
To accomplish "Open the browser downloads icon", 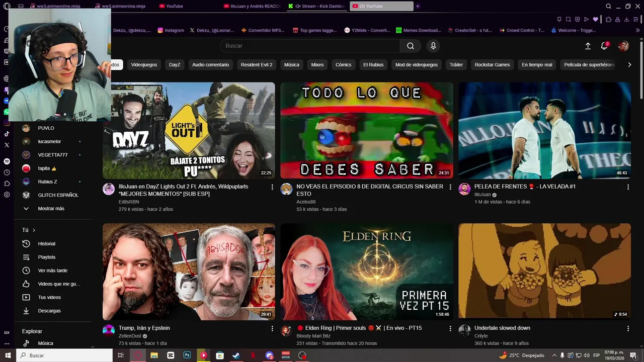I will [627, 19].
